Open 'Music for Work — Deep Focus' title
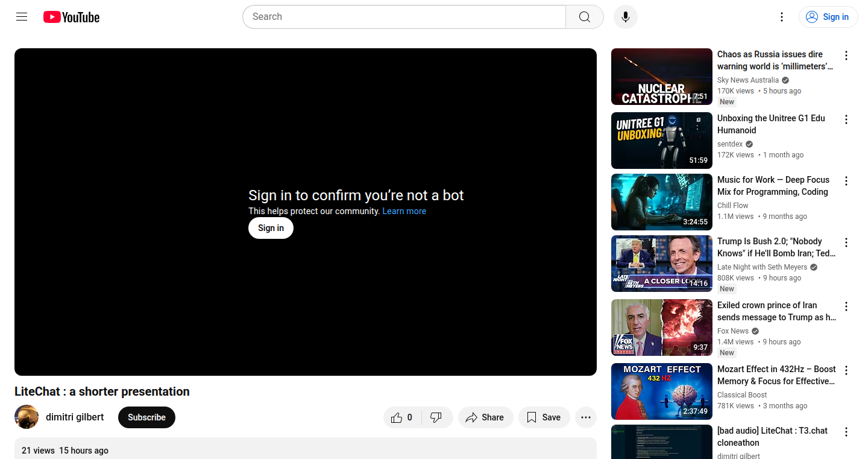The width and height of the screenshot is (868, 459). click(773, 186)
